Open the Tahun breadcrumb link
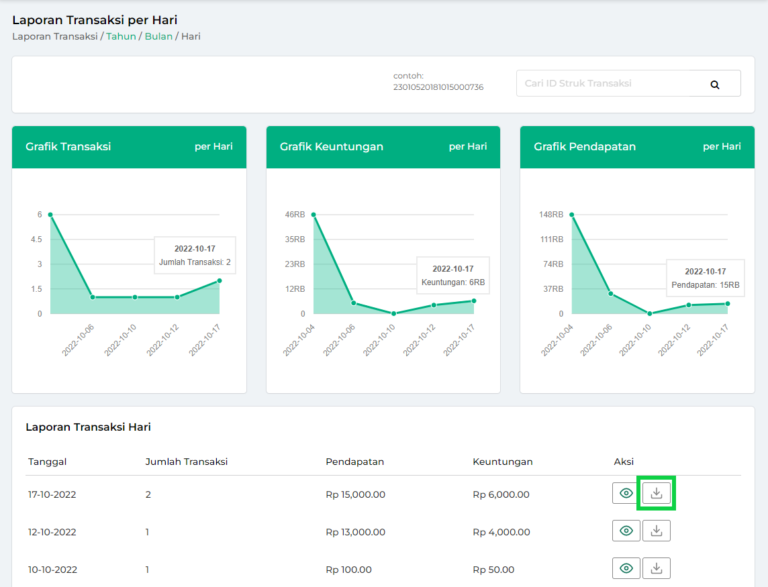768x587 pixels. pyautogui.click(x=120, y=37)
